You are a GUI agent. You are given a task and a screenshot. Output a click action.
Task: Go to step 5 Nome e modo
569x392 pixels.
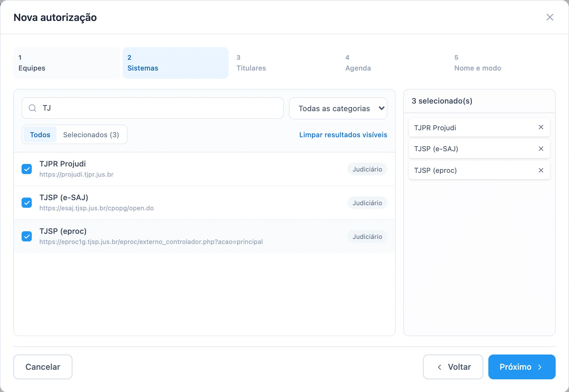tap(502, 63)
